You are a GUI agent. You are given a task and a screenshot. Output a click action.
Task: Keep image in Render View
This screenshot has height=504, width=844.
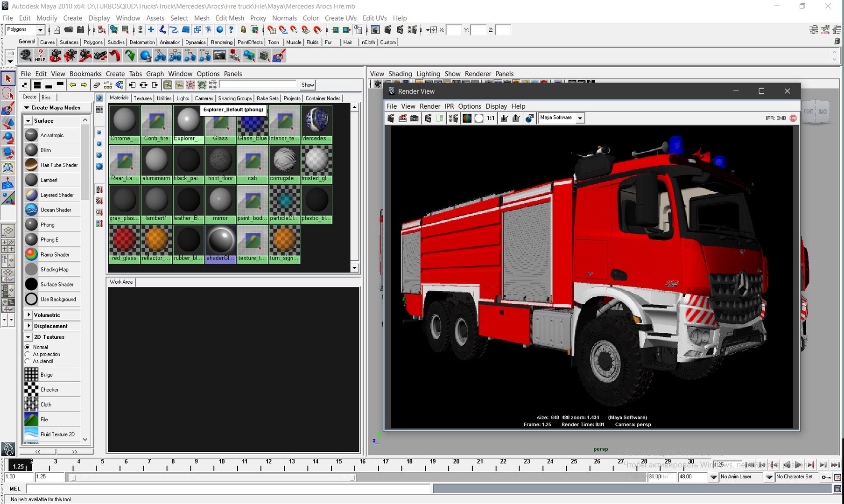click(x=504, y=118)
